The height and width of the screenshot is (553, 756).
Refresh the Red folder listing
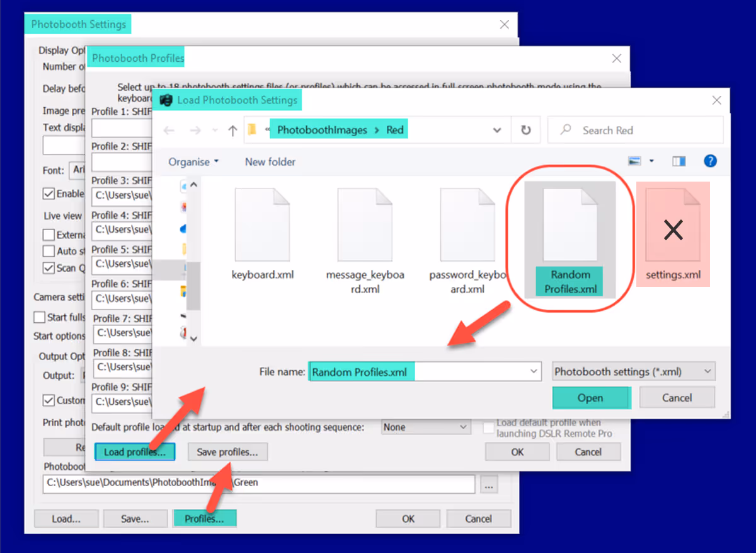[525, 131]
